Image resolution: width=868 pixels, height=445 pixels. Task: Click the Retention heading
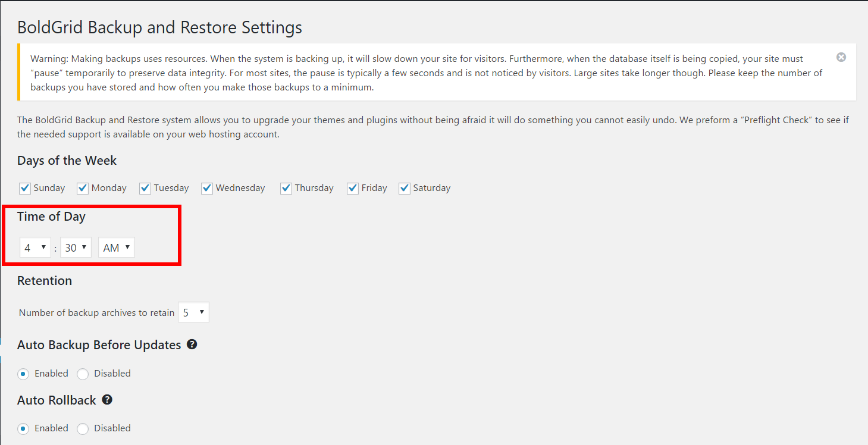click(45, 281)
